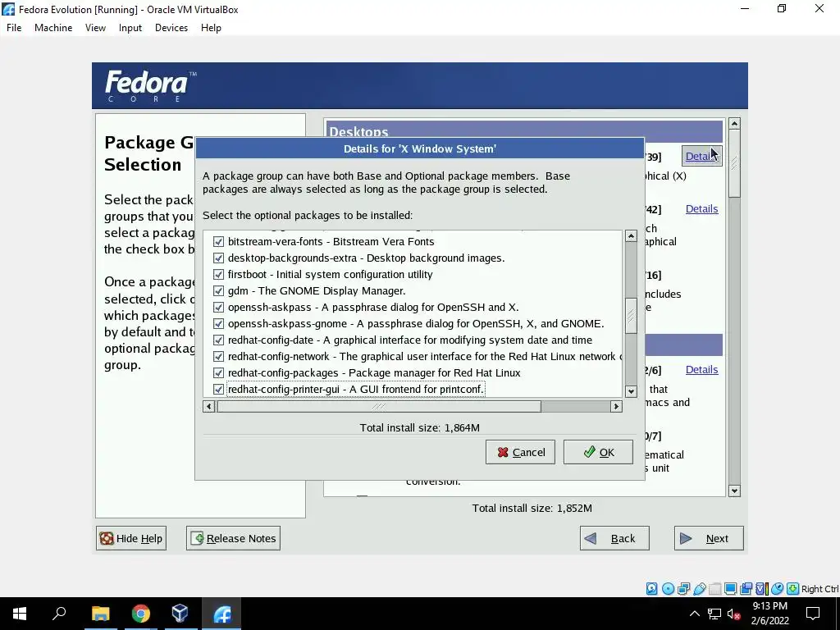Click main group list scroll up arrow
The image size is (840, 630).
(734, 124)
